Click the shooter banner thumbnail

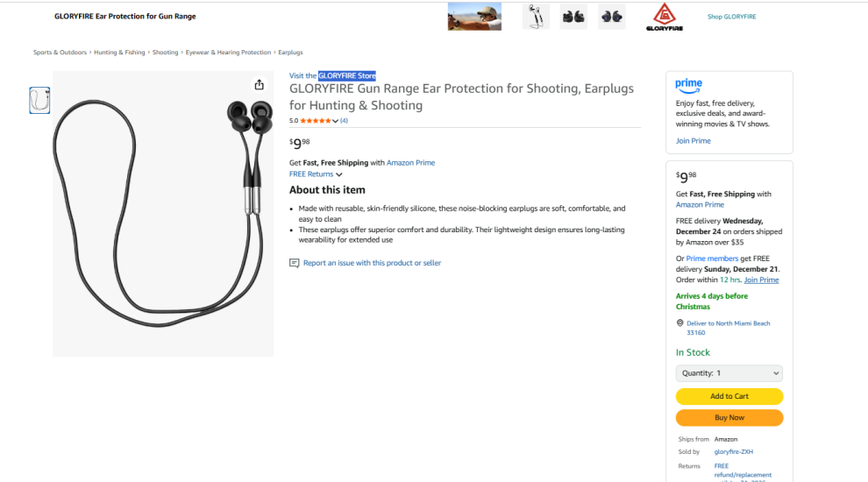tap(474, 17)
